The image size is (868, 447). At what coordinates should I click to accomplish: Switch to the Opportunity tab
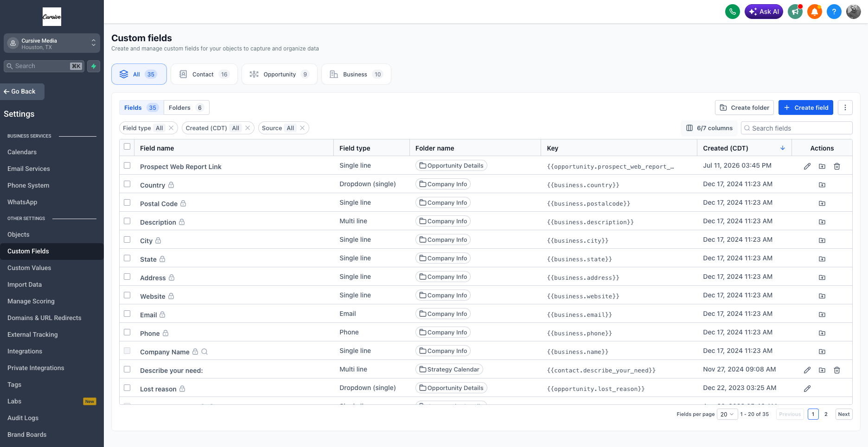(x=280, y=74)
